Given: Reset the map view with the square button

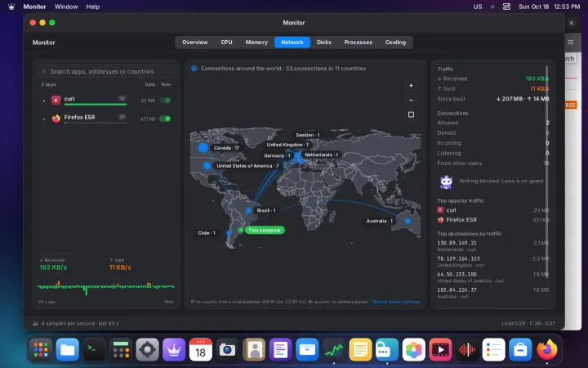Looking at the screenshot, I should point(411,114).
